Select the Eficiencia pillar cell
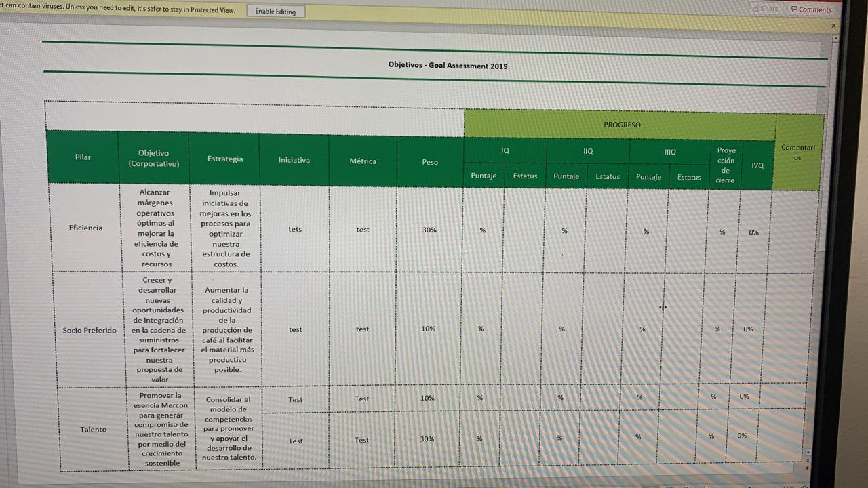The image size is (868, 488). (85, 228)
